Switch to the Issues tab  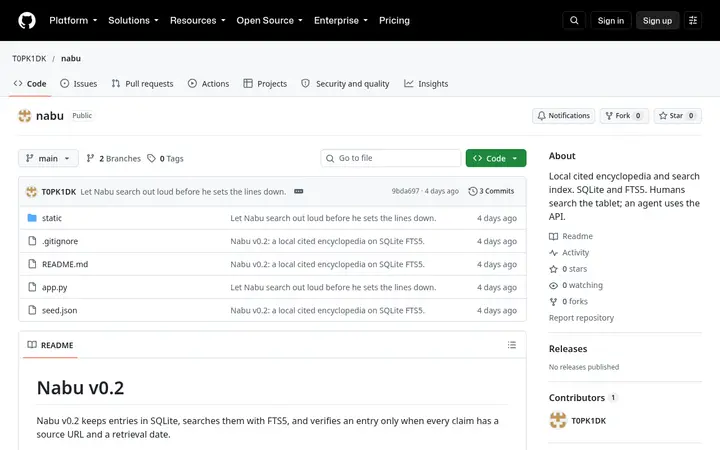(79, 84)
